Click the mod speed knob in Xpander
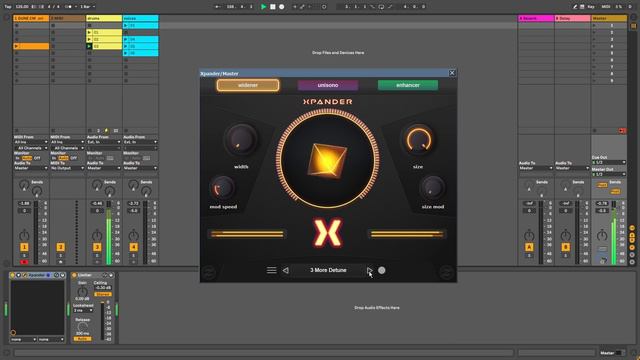The height and width of the screenshot is (360, 640). click(x=222, y=188)
